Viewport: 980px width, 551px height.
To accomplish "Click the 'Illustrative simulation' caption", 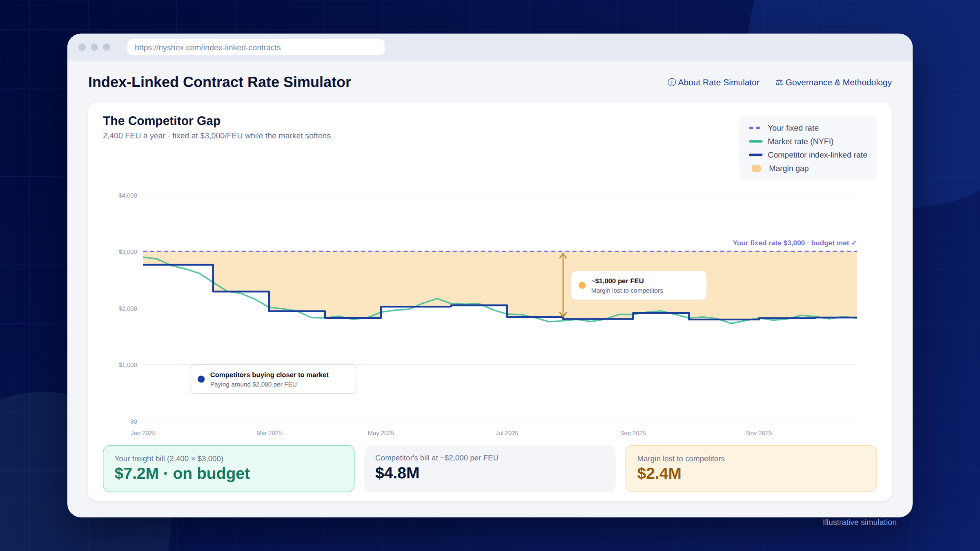I will [x=860, y=522].
